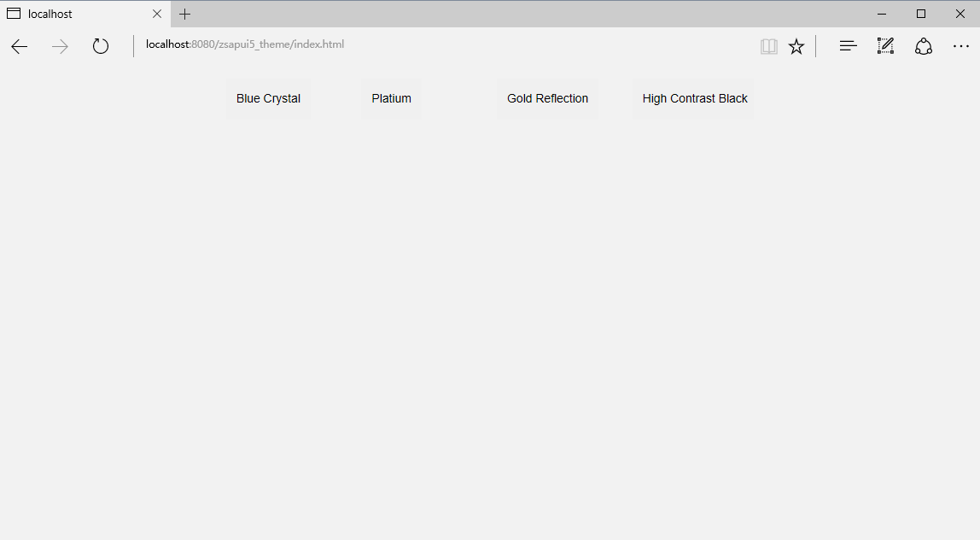Click the Back navigation arrow
The image size is (980, 540).
pos(19,46)
